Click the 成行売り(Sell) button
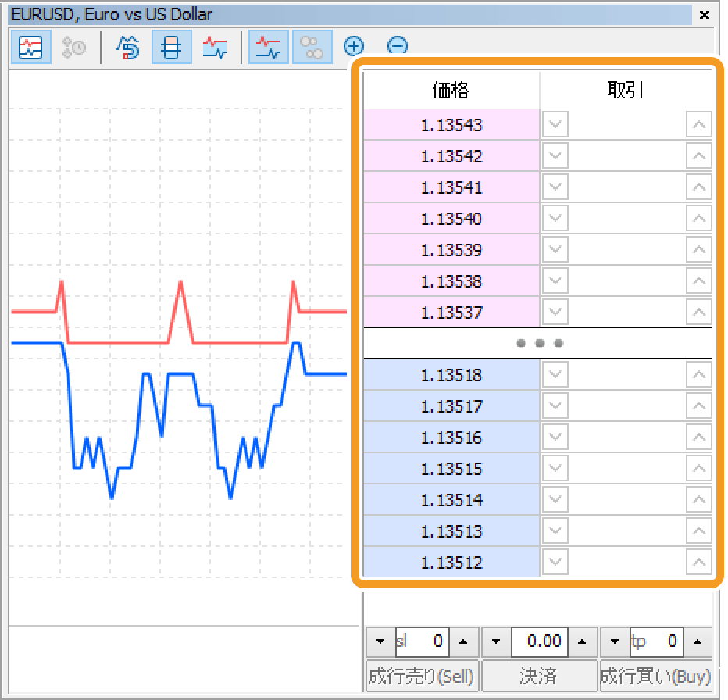The width and height of the screenshot is (728, 700). 422,677
